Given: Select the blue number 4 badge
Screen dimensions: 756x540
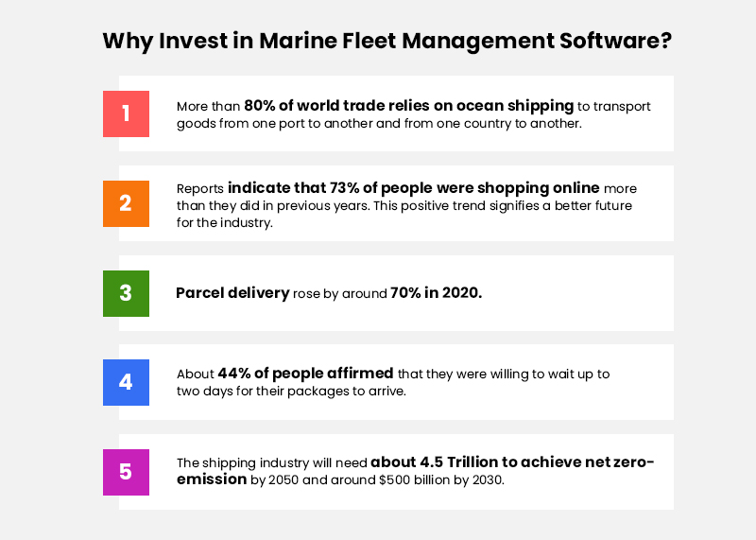Looking at the screenshot, I should 126,382.
